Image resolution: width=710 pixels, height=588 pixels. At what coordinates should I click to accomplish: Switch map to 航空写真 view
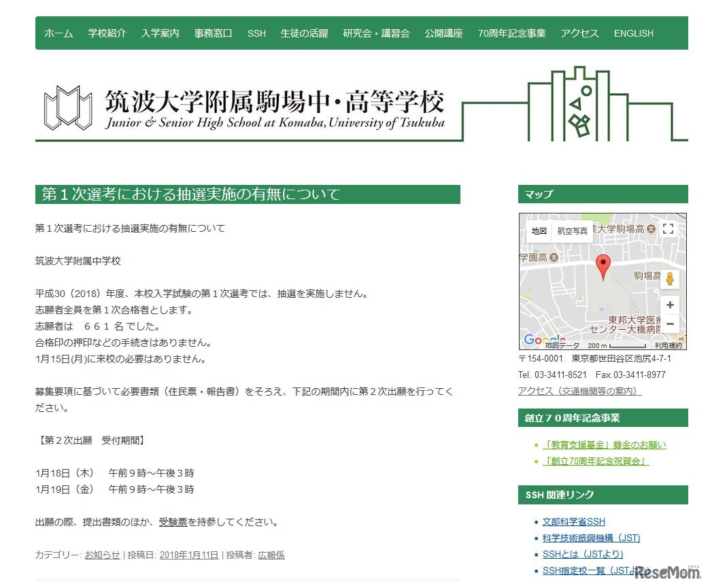click(573, 231)
